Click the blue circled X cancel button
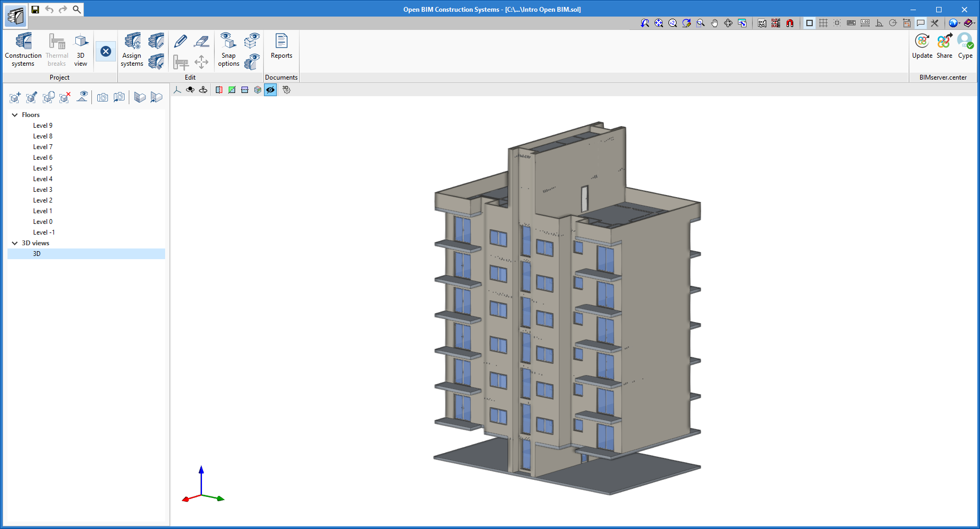Screen dimensions: 980x529 [106, 51]
